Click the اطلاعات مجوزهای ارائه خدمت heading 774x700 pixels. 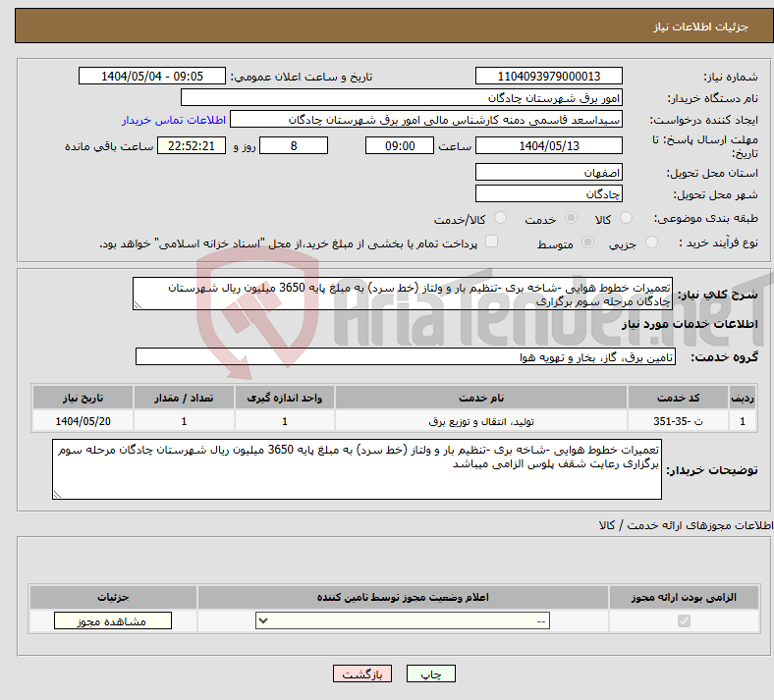point(687,525)
